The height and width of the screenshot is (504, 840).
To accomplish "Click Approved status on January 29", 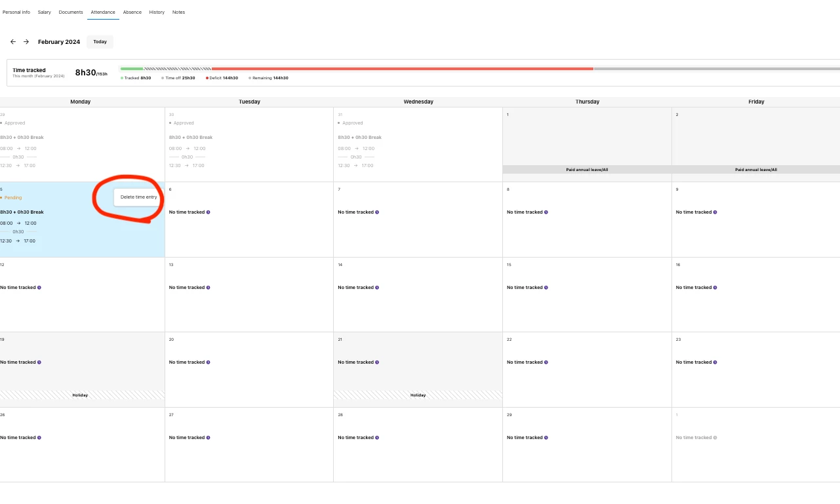I will 13,123.
